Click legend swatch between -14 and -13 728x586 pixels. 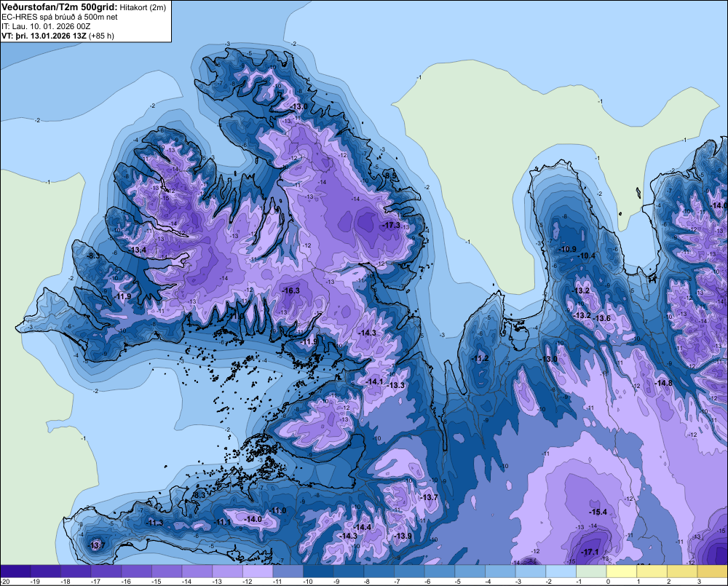[x=197, y=571]
